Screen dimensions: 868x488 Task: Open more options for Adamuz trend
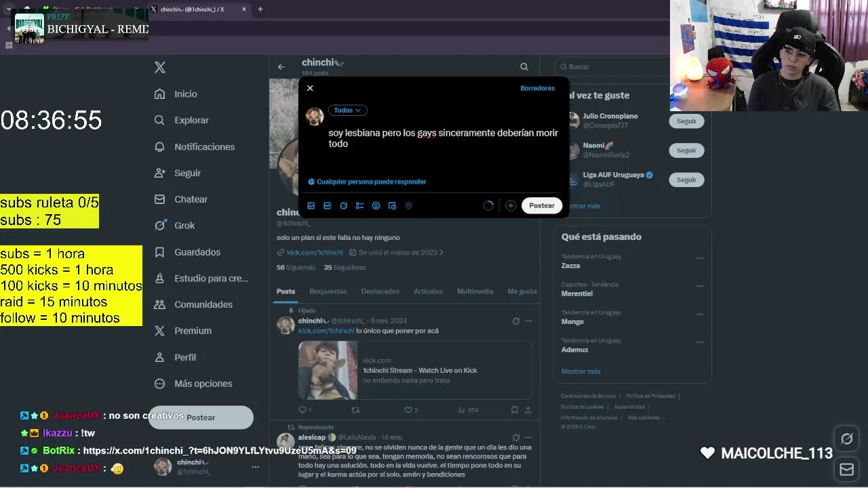pos(700,342)
